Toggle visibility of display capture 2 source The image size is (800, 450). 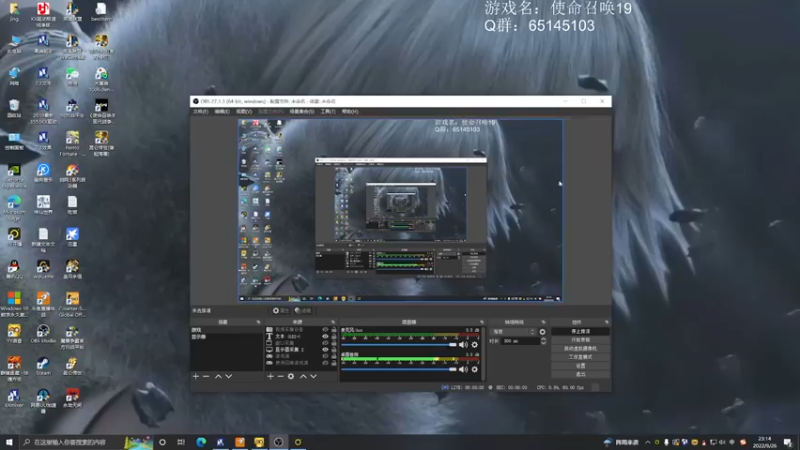(326, 349)
